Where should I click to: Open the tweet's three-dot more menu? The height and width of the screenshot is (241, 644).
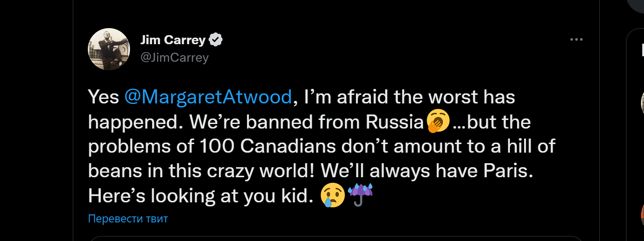576,40
